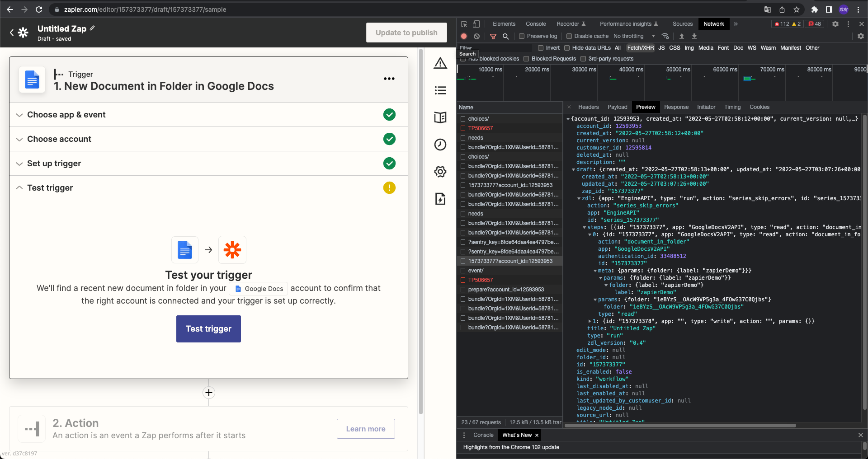Check Blocked Requests checkbox
Screen dimensions: 868x459
[x=526, y=59]
